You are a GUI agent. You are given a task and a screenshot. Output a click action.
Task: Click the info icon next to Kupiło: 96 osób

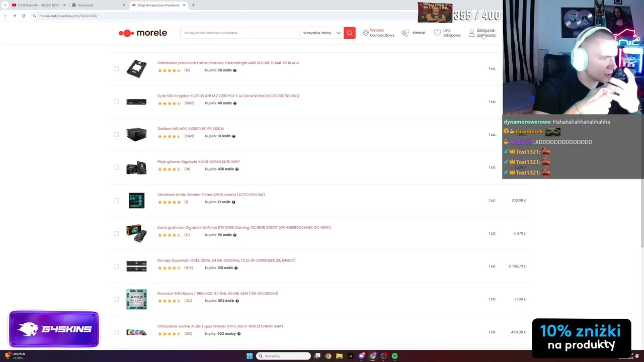235,235
